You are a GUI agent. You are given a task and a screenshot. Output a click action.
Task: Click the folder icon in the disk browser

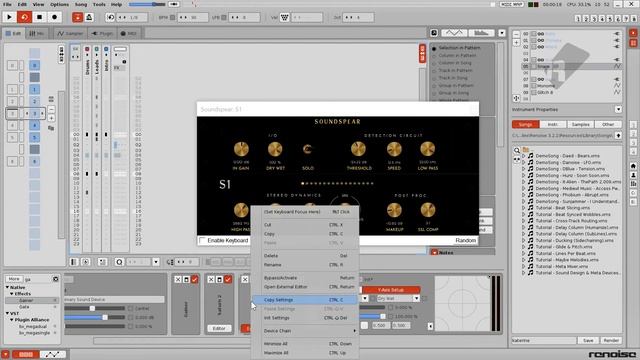coord(526,150)
